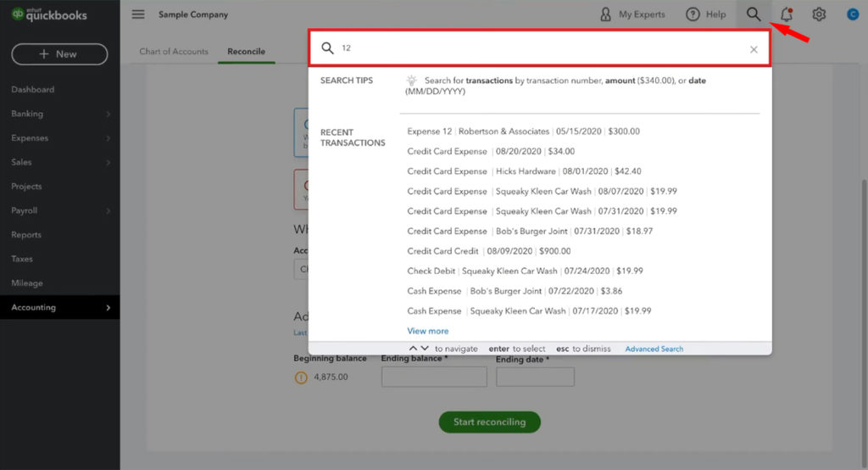The image size is (868, 470).
Task: Switch to Chart of Accounts tab
Action: (x=174, y=52)
